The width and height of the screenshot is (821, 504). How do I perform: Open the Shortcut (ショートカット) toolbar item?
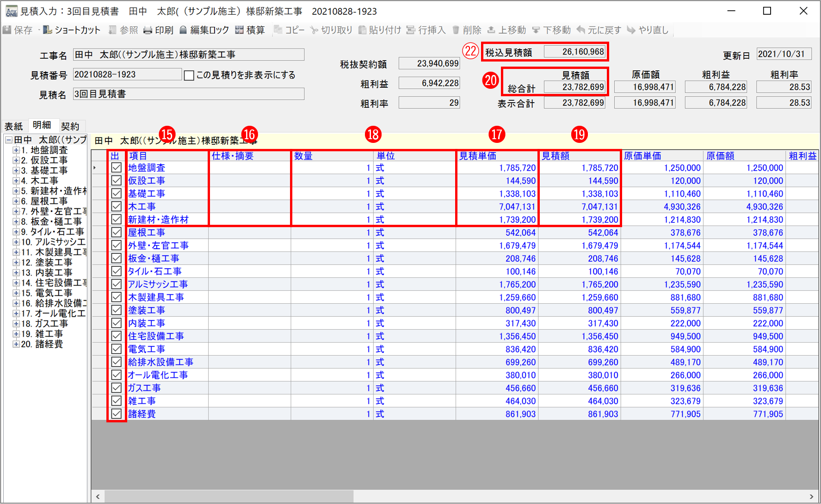48,30
